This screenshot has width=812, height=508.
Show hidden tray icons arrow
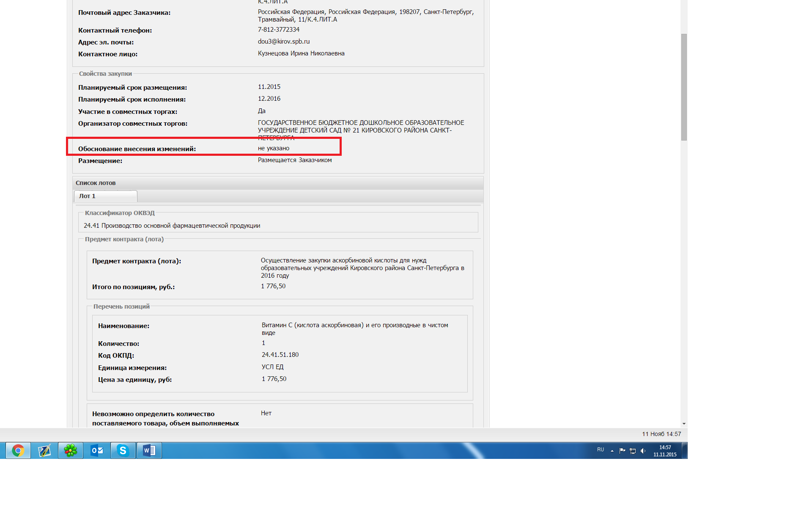[x=612, y=451]
